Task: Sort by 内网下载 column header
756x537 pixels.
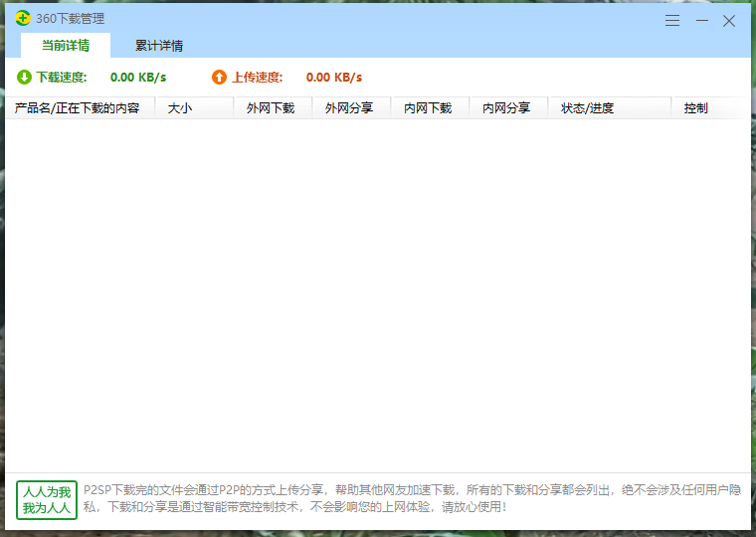Action: [431, 108]
